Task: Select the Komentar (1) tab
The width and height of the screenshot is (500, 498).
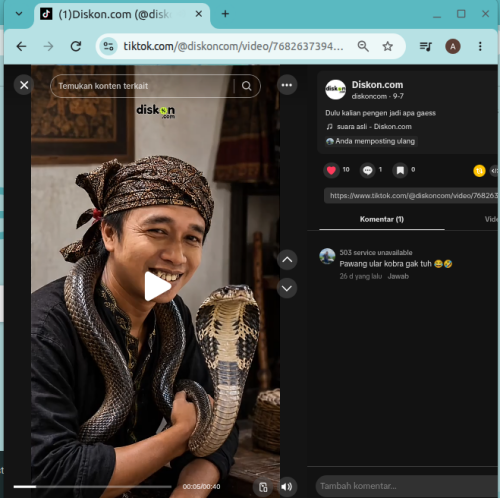Action: click(382, 219)
